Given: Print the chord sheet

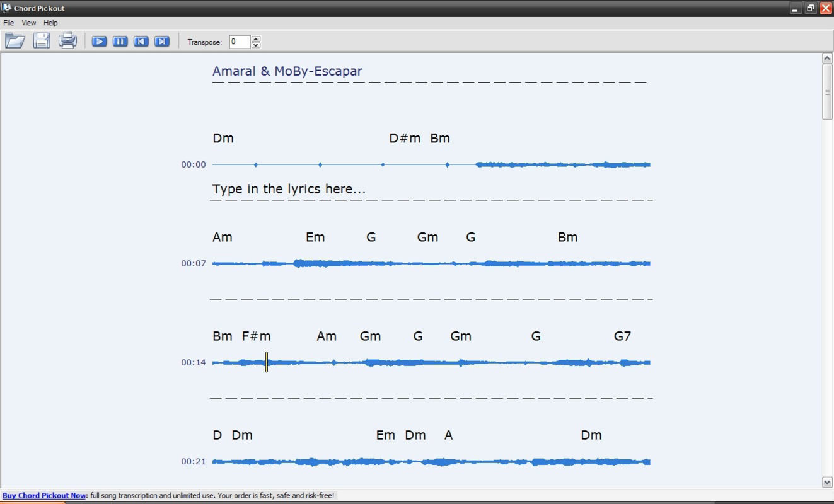Looking at the screenshot, I should [x=67, y=41].
